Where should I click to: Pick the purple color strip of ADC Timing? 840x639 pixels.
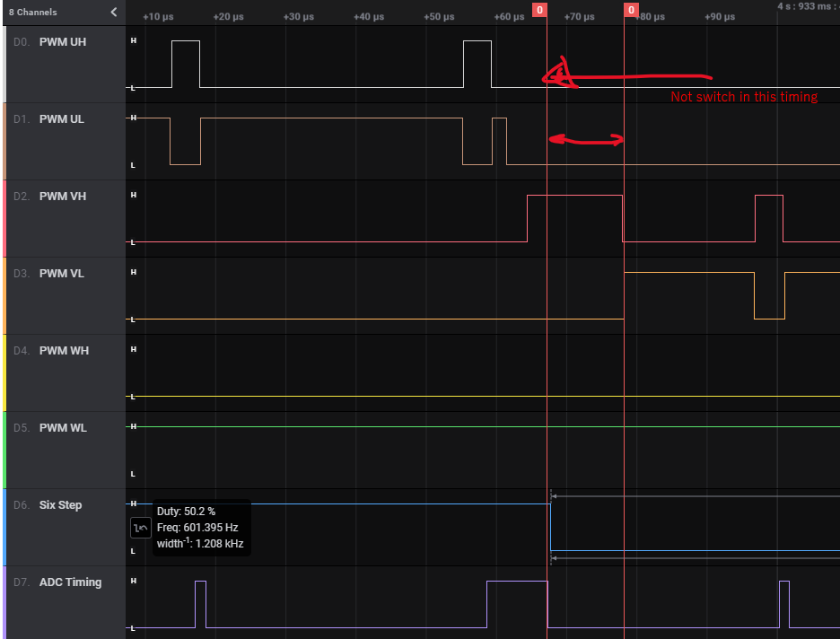coord(4,602)
